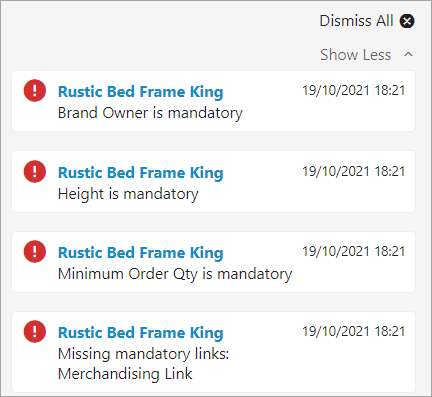This screenshot has height=397, width=432.
Task: Click the Dismiss All X icon
Action: (x=407, y=21)
